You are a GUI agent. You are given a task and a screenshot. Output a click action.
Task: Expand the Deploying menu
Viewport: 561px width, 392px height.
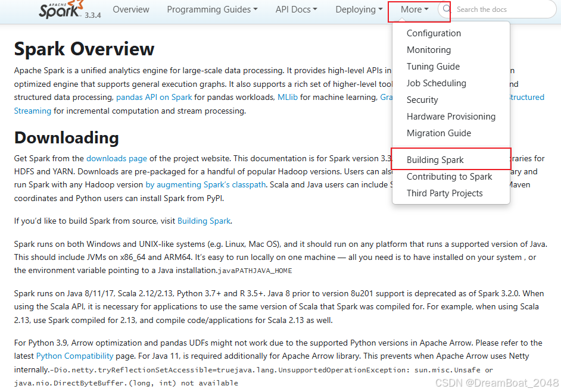359,10
